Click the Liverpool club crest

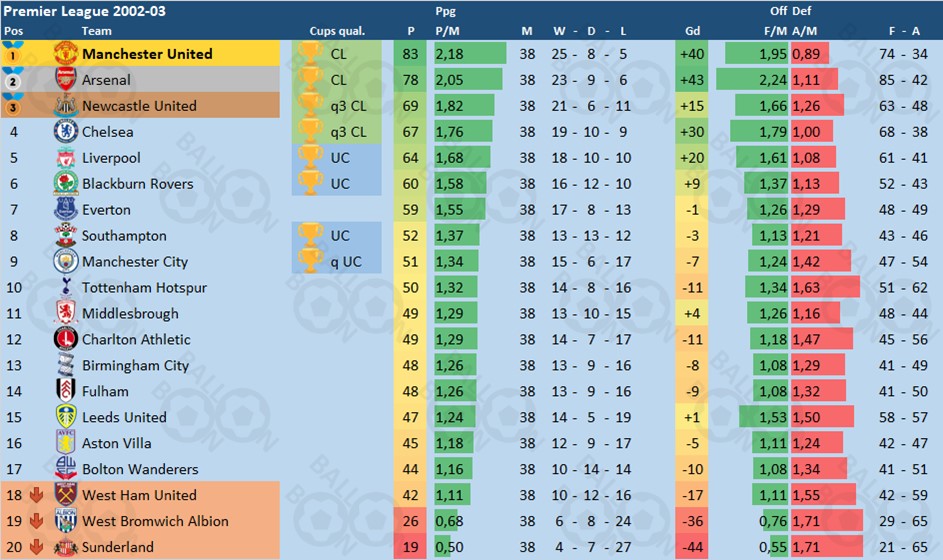click(66, 158)
